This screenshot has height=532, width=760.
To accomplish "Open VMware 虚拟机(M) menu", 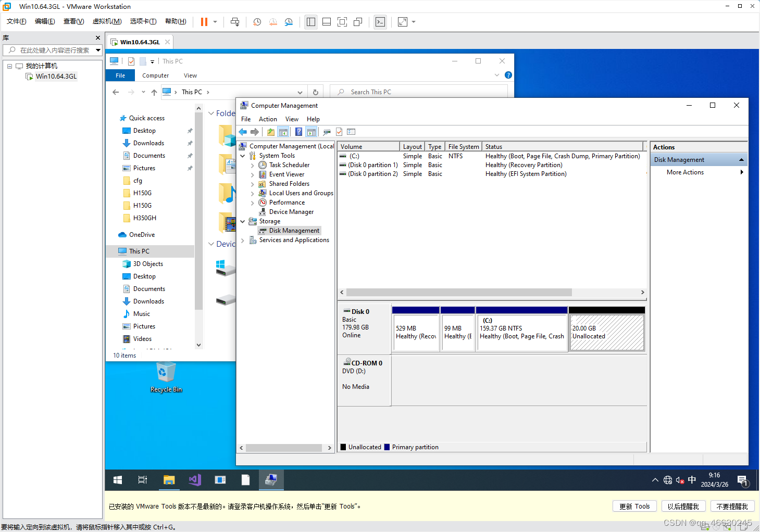I will [x=107, y=21].
